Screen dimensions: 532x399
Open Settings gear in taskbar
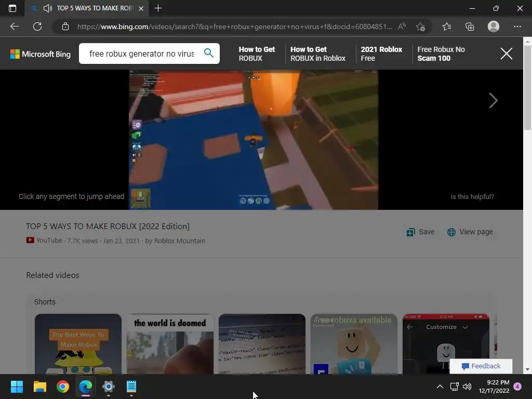pos(109,387)
